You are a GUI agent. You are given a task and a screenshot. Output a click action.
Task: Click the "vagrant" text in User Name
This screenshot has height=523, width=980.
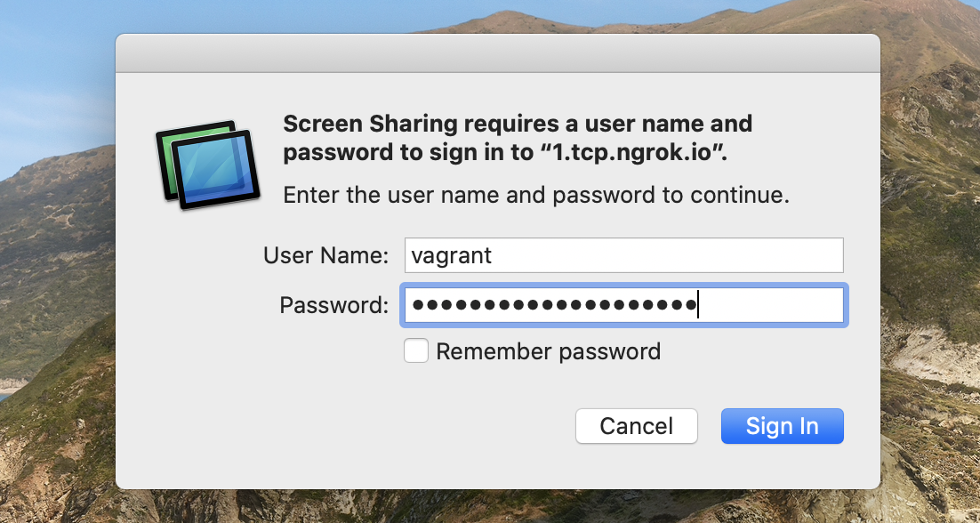tap(452, 256)
